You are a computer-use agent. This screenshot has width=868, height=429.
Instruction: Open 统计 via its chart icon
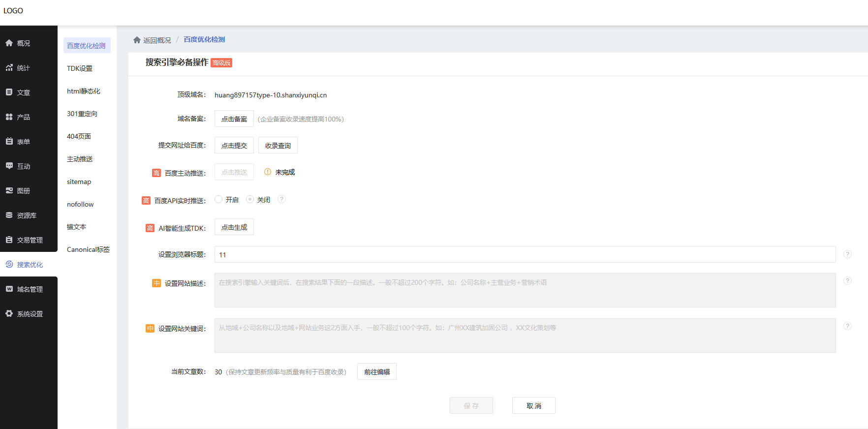point(9,68)
